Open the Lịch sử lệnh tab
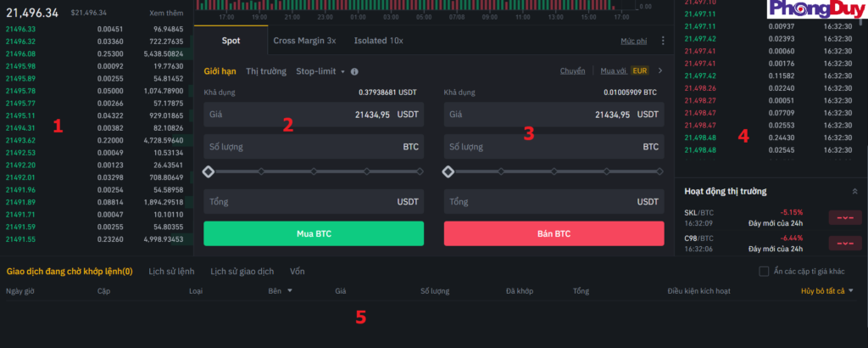This screenshot has width=868, height=348. point(171,272)
